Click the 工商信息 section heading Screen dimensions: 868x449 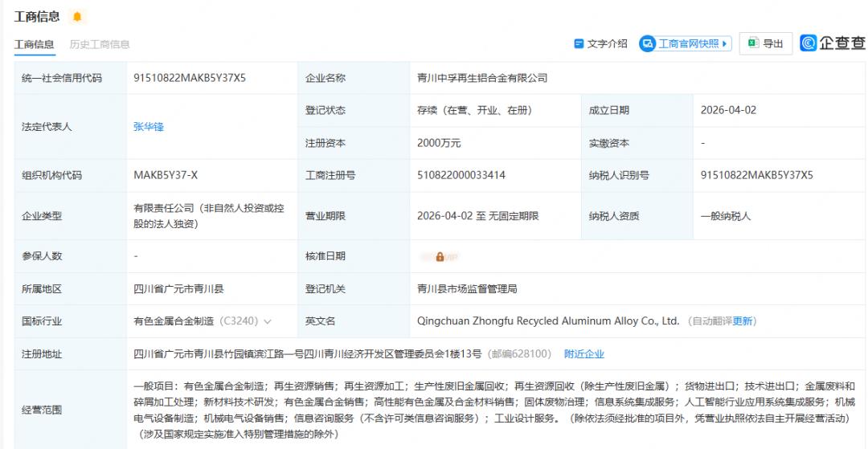(x=37, y=17)
